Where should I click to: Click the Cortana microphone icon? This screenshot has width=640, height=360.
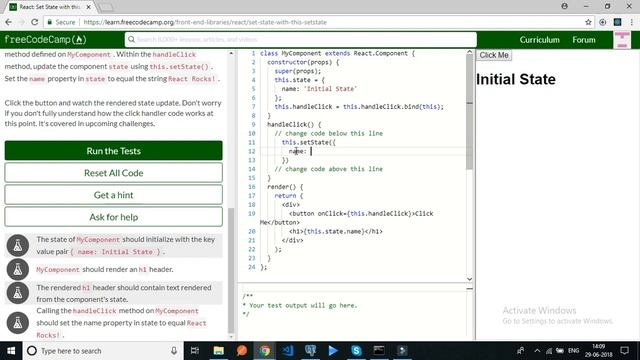tap(174, 351)
